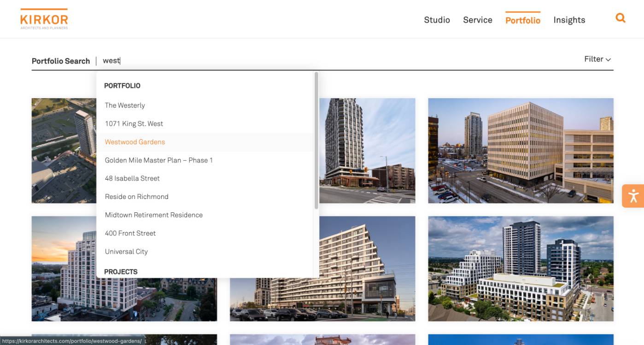Expand the Filter dropdown
The height and width of the screenshot is (345, 644).
597,59
